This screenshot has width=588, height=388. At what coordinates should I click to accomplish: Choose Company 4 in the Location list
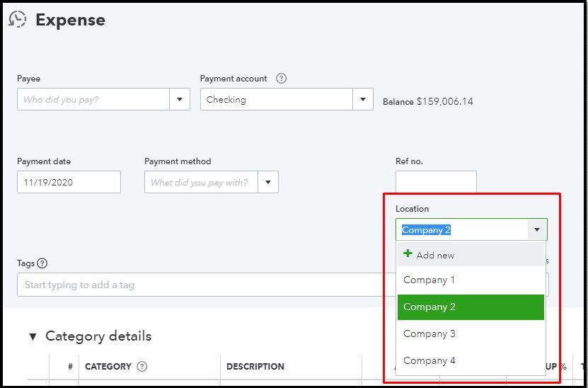[429, 360]
